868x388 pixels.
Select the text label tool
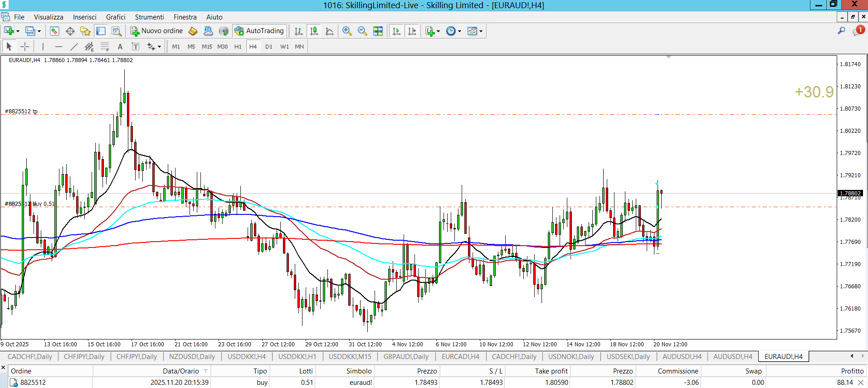click(136, 47)
